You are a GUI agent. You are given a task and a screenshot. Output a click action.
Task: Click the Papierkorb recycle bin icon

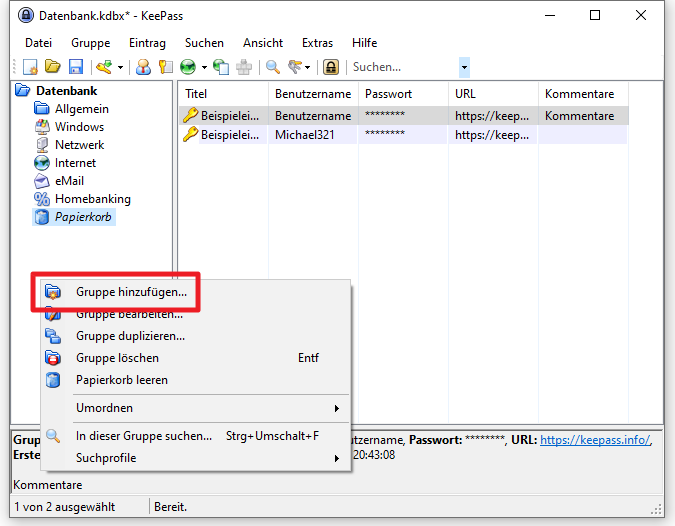(42, 217)
